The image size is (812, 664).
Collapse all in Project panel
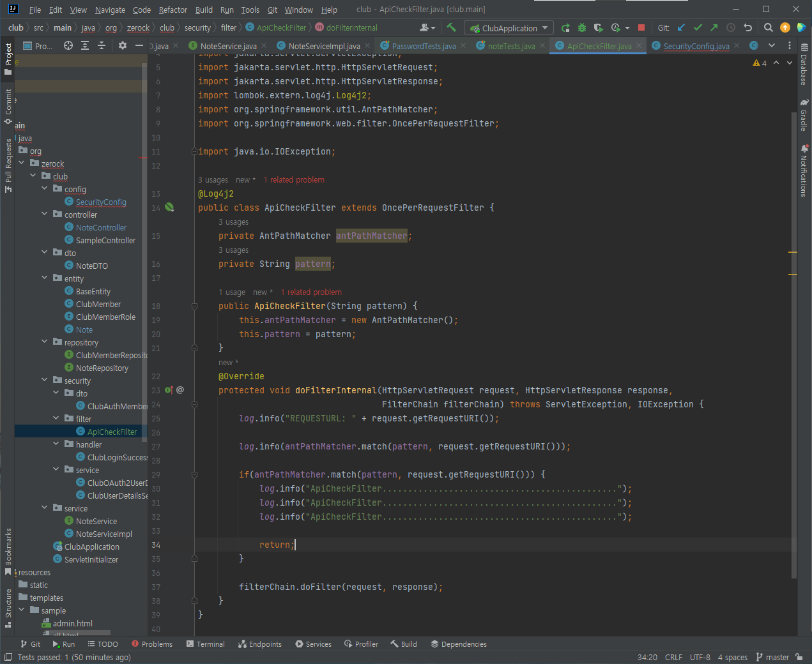point(102,45)
